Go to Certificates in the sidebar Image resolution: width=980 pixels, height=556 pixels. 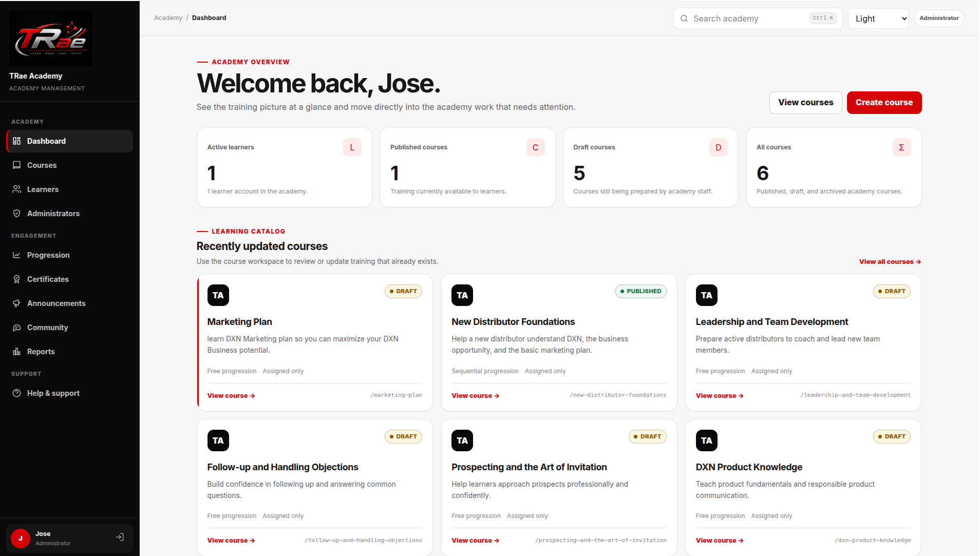click(70, 279)
